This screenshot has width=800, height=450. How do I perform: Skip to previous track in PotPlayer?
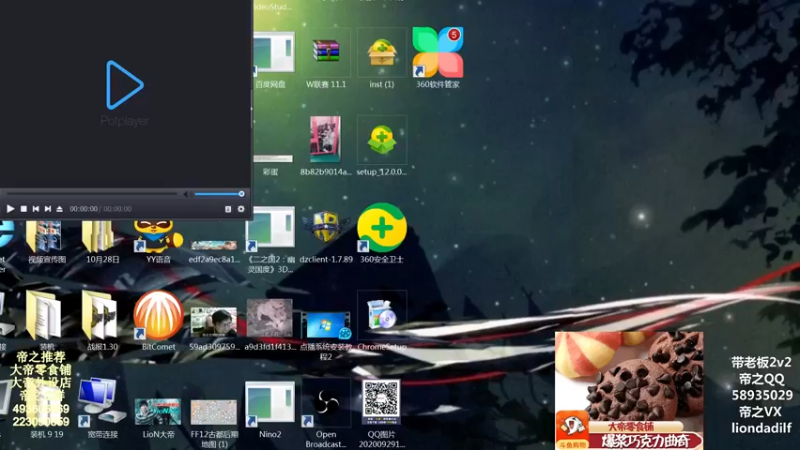[x=36, y=209]
